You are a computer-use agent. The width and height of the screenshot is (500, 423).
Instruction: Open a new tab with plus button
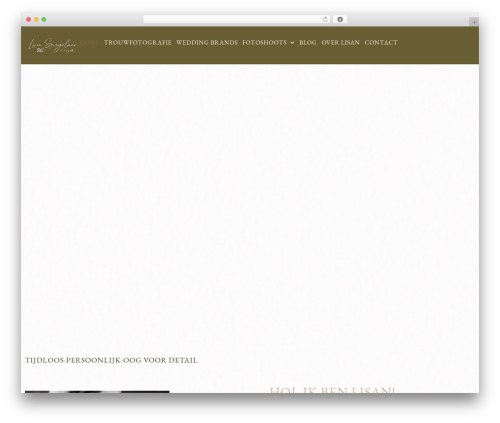click(x=474, y=22)
